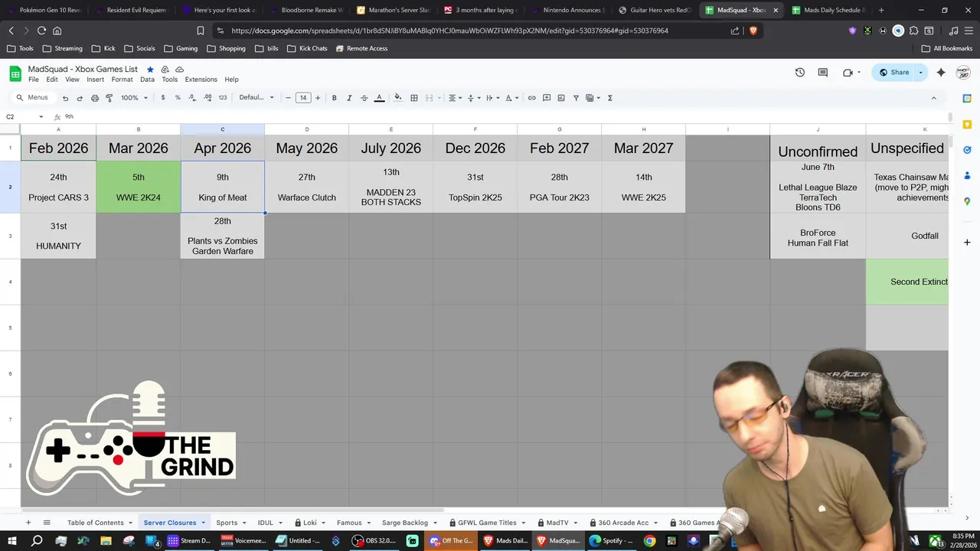Insert a comment on the cell
The height and width of the screenshot is (551, 980).
[547, 98]
